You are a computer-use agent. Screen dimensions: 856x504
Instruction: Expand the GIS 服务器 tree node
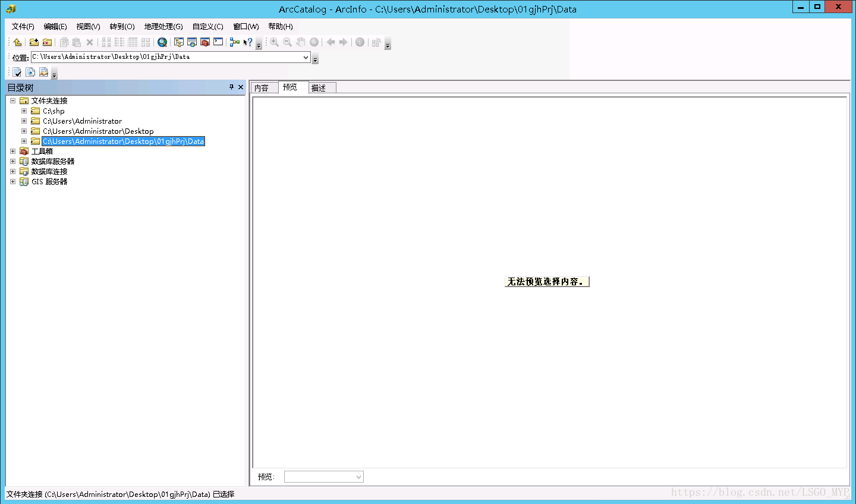pos(12,182)
